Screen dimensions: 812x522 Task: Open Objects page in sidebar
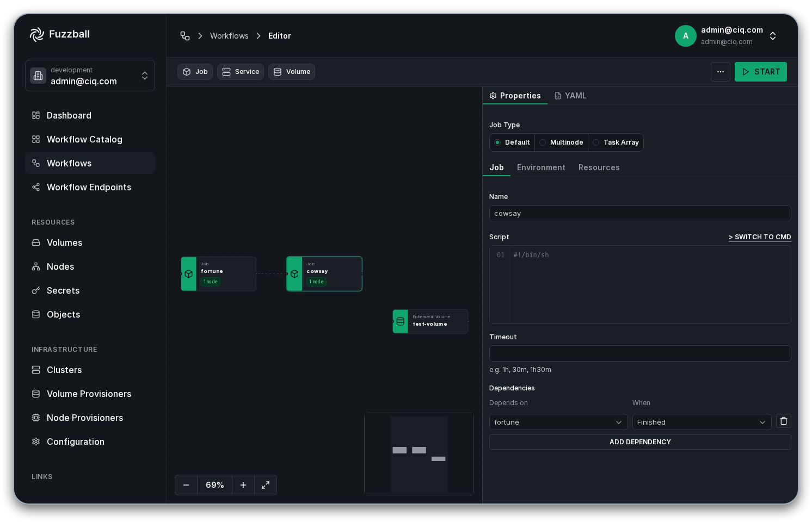click(x=90, y=314)
